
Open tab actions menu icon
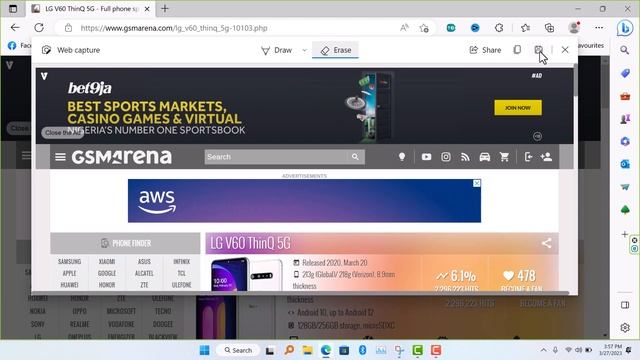coord(13,9)
